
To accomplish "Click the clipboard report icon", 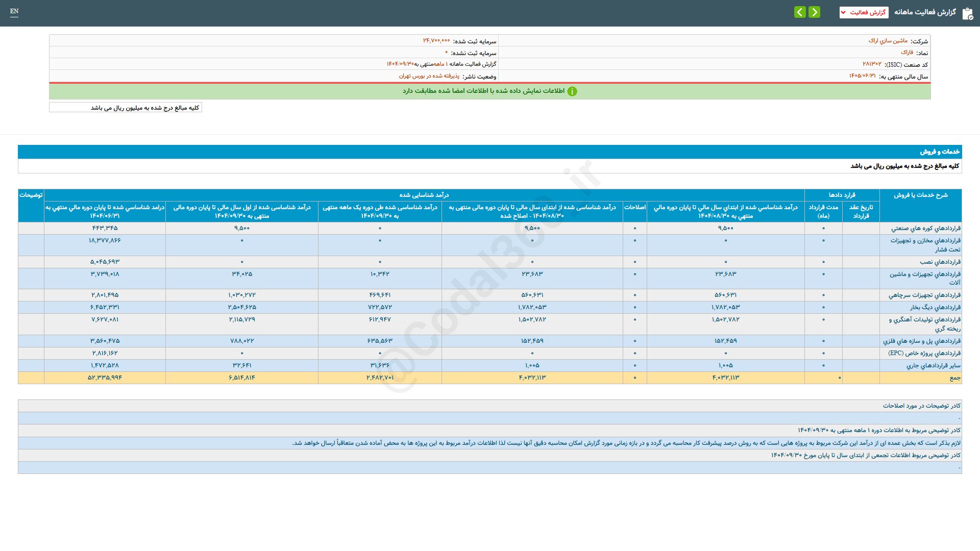I will (x=967, y=13).
